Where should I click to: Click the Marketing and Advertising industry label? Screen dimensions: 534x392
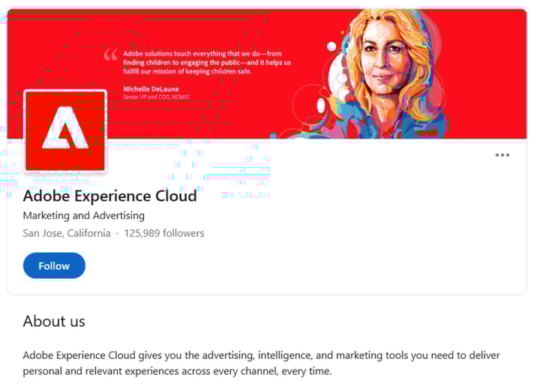(x=84, y=215)
